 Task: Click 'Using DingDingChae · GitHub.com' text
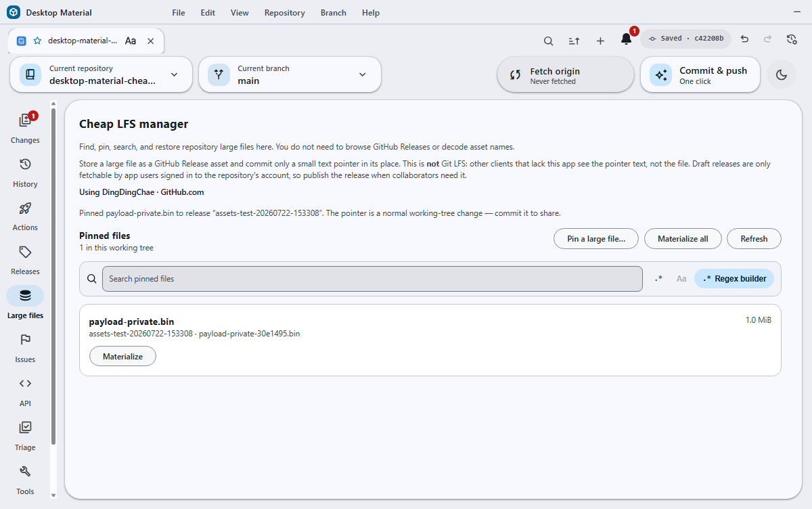coord(141,193)
